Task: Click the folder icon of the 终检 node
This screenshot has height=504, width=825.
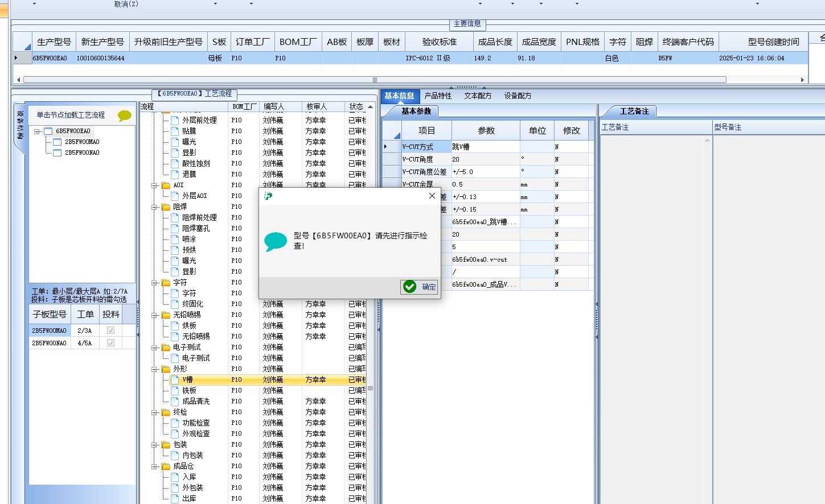Action: coord(166,412)
